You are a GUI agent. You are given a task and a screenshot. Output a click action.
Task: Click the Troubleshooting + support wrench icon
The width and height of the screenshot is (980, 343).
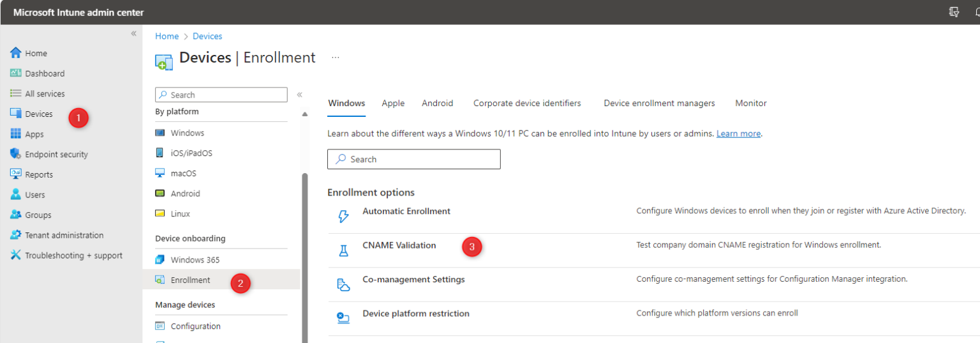point(16,255)
